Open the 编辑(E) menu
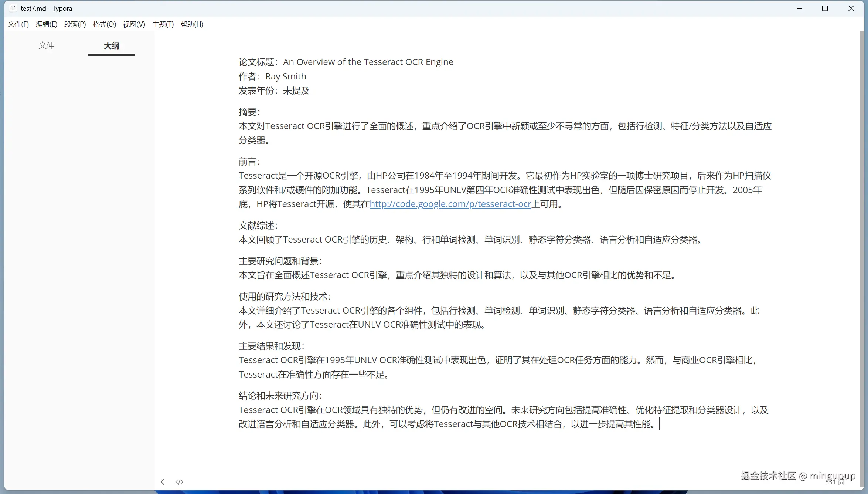This screenshot has width=868, height=494. pos(47,24)
